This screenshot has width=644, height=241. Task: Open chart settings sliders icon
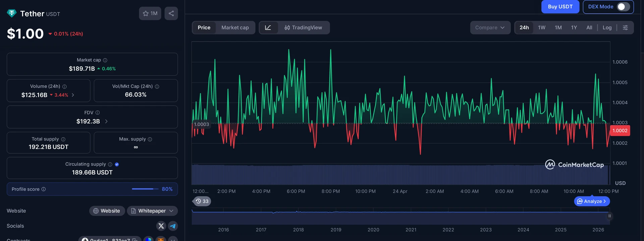[625, 27]
